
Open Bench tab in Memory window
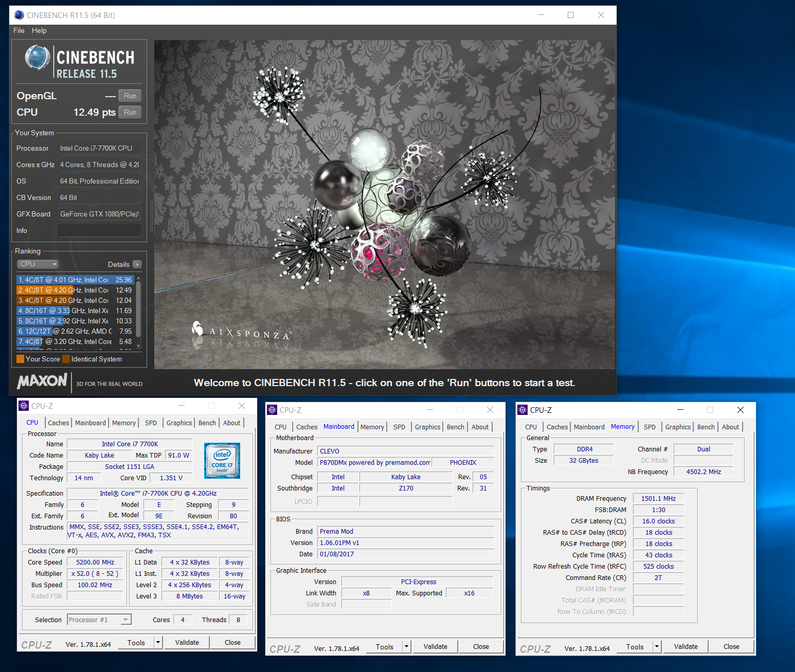click(x=706, y=427)
